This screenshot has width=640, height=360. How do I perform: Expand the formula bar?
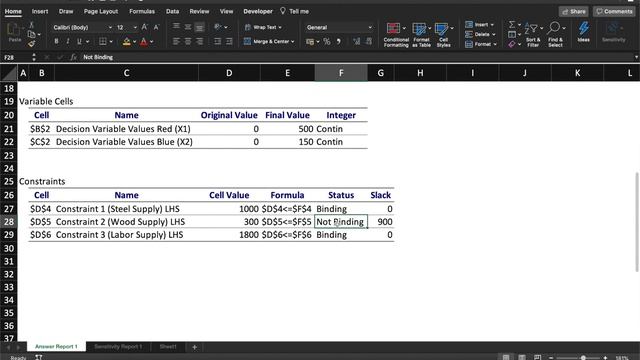coord(636,57)
